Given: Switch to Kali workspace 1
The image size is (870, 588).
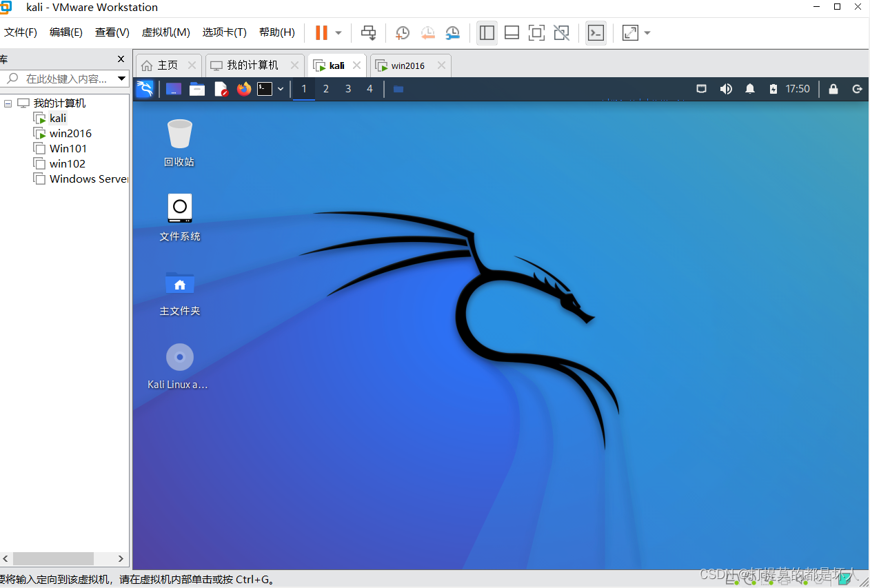Looking at the screenshot, I should tap(304, 89).
